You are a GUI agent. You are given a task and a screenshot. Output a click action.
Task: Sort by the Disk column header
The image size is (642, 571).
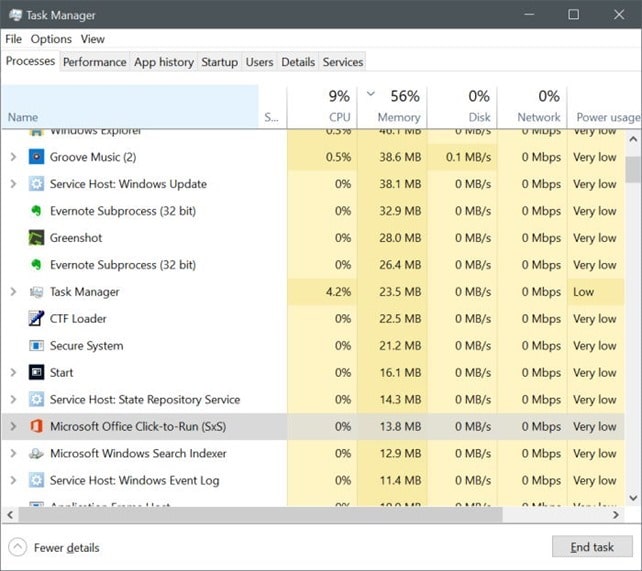pyautogui.click(x=462, y=107)
